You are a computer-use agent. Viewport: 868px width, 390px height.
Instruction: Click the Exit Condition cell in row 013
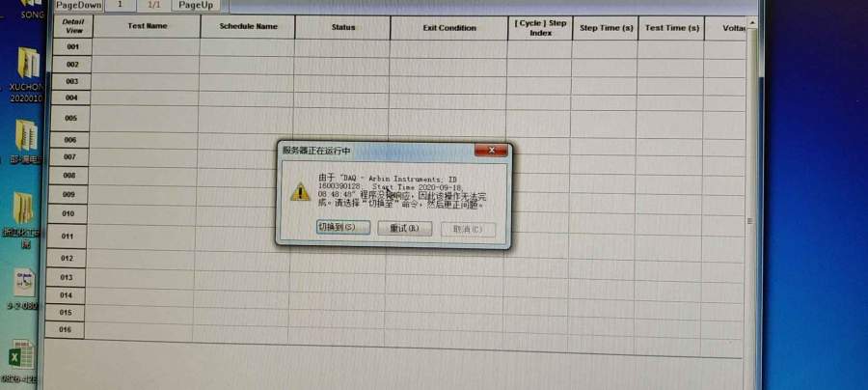click(x=444, y=282)
